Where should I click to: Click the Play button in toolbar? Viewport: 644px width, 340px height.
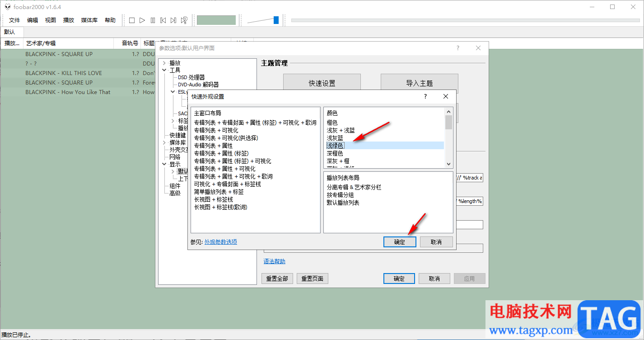(142, 20)
